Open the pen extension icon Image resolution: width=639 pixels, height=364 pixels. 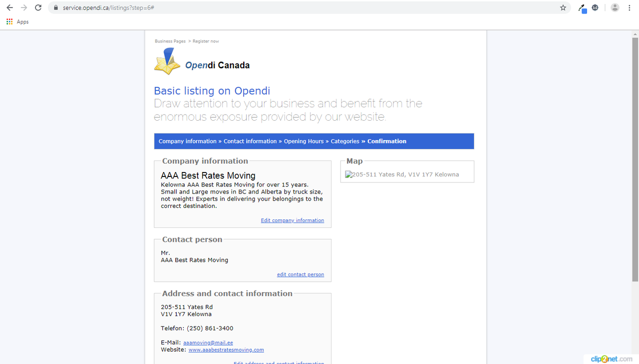click(582, 8)
